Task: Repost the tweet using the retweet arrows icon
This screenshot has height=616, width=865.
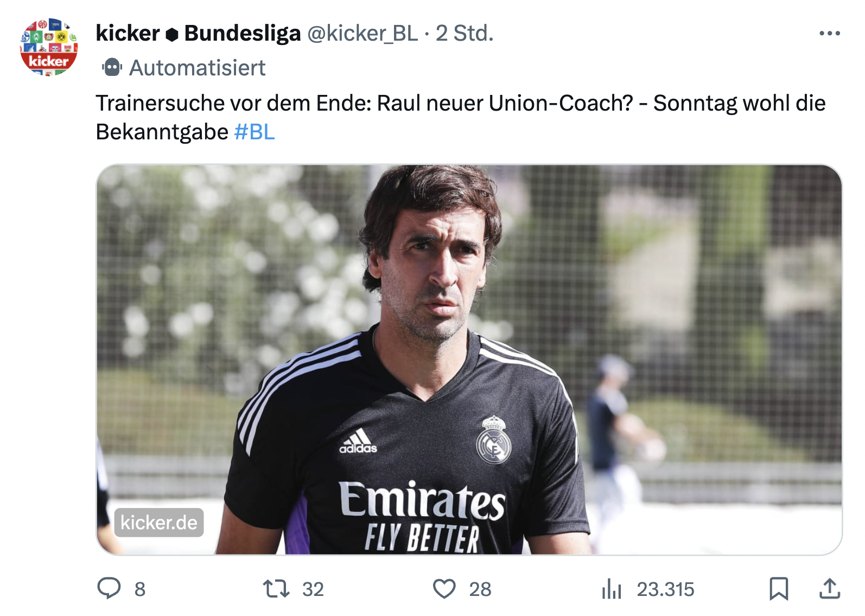Action: pyautogui.click(x=276, y=588)
